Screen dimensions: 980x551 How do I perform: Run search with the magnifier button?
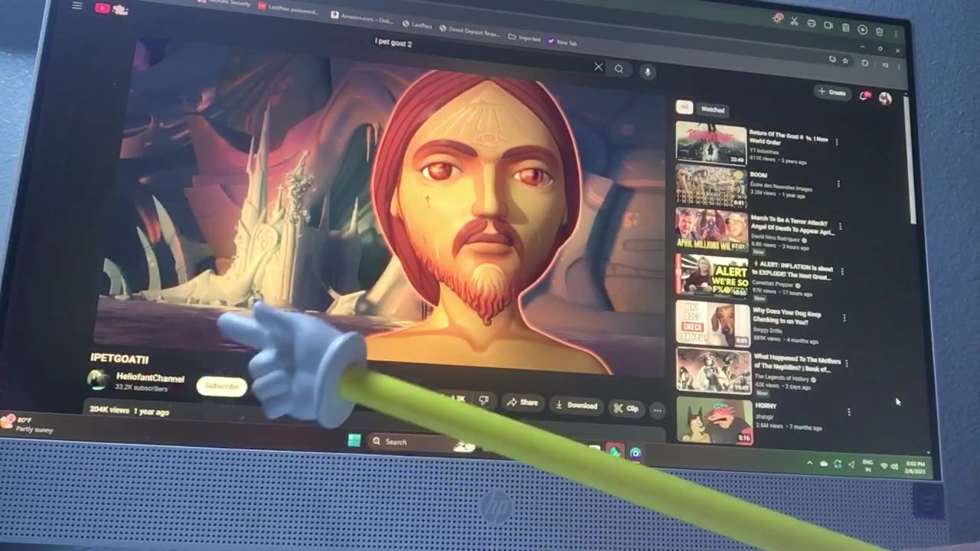point(619,69)
